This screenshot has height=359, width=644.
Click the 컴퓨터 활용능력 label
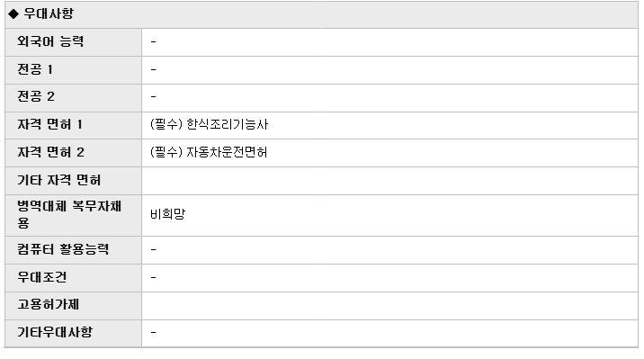pos(63,249)
